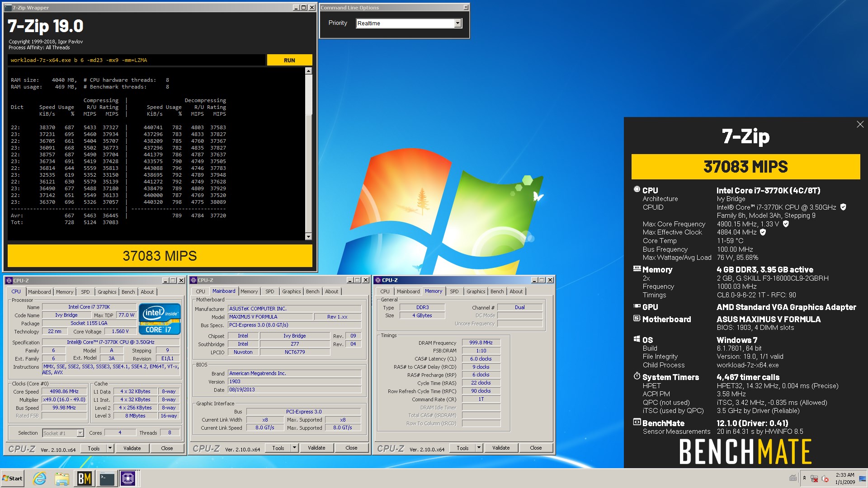The height and width of the screenshot is (488, 868).
Task: Click the Windows OS icon in BenchMate panel
Action: tap(637, 339)
